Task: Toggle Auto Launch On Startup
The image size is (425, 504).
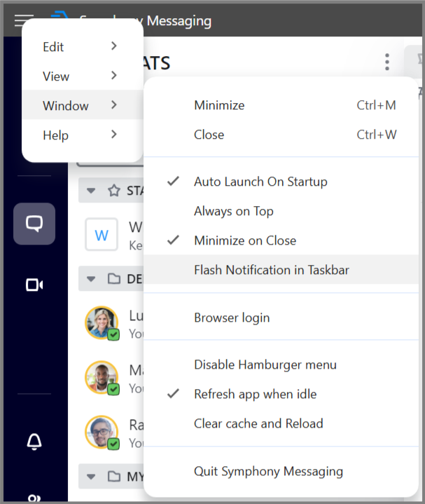Action: tap(281, 182)
